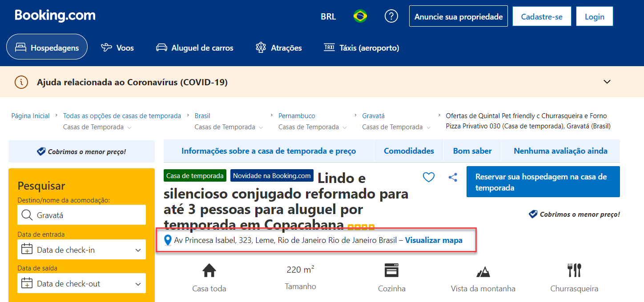Open the help question mark icon
This screenshot has width=644, height=302.
(x=391, y=16)
